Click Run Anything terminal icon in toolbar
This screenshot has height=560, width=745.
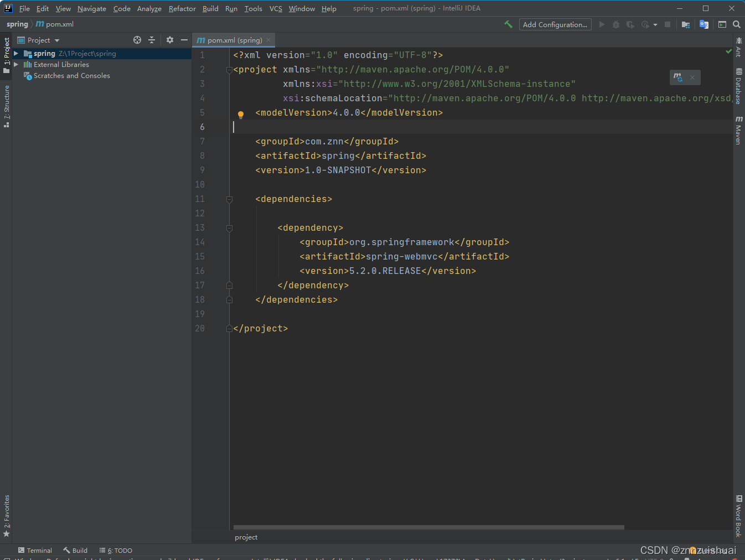point(722,24)
